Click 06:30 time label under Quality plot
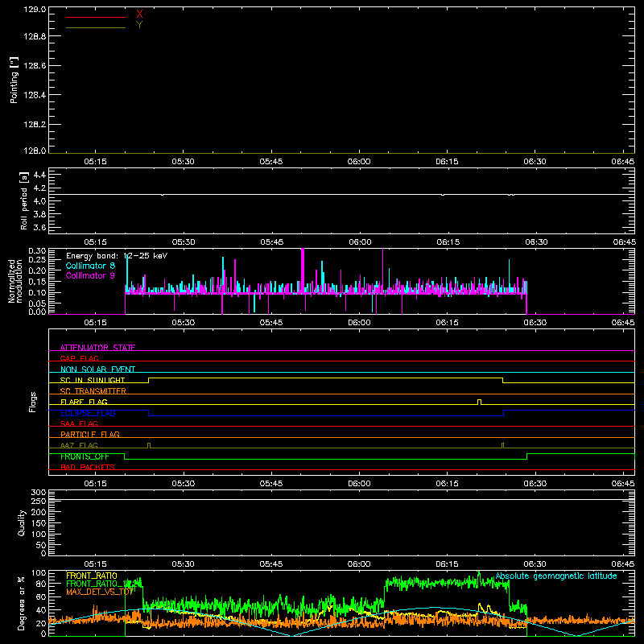644x644 pixels. coord(535,564)
